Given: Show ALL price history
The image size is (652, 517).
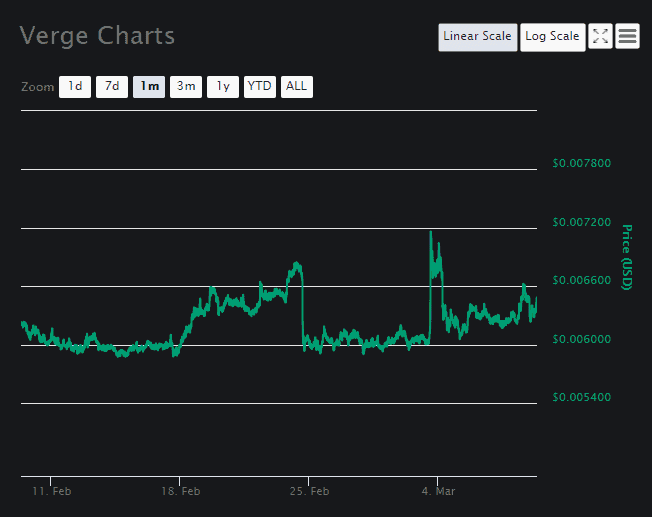Looking at the screenshot, I should pos(297,87).
